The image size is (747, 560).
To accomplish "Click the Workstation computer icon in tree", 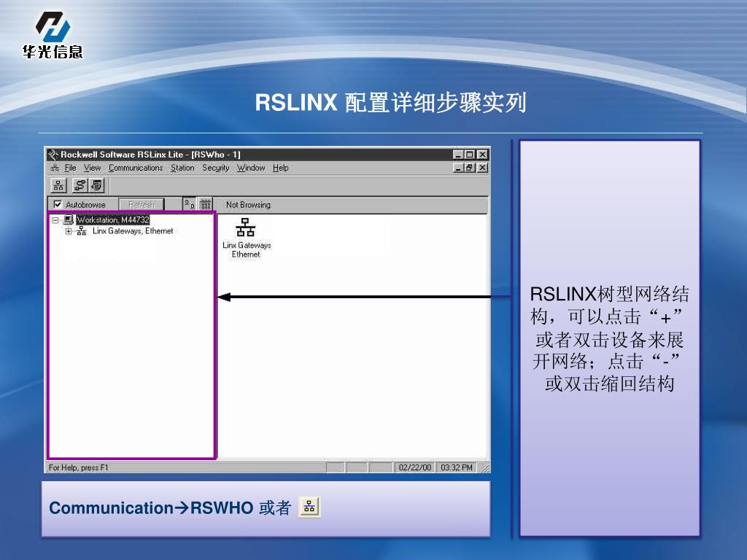I will point(69,219).
